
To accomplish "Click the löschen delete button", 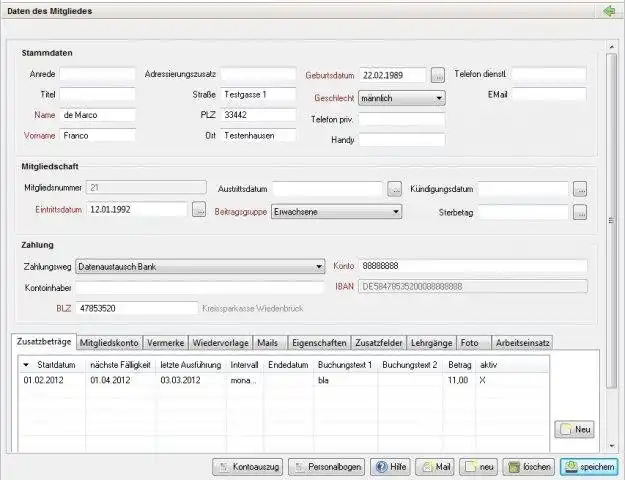I will click(529, 466).
